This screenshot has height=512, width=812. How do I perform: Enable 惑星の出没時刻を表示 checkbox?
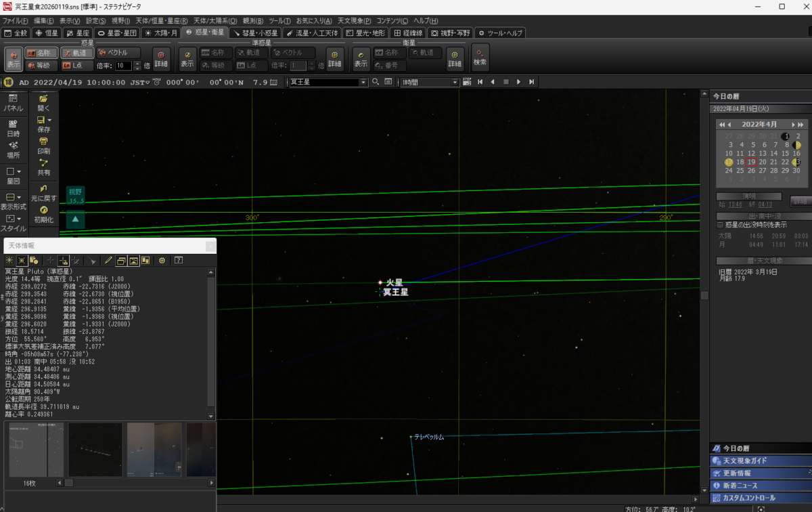tap(720, 225)
